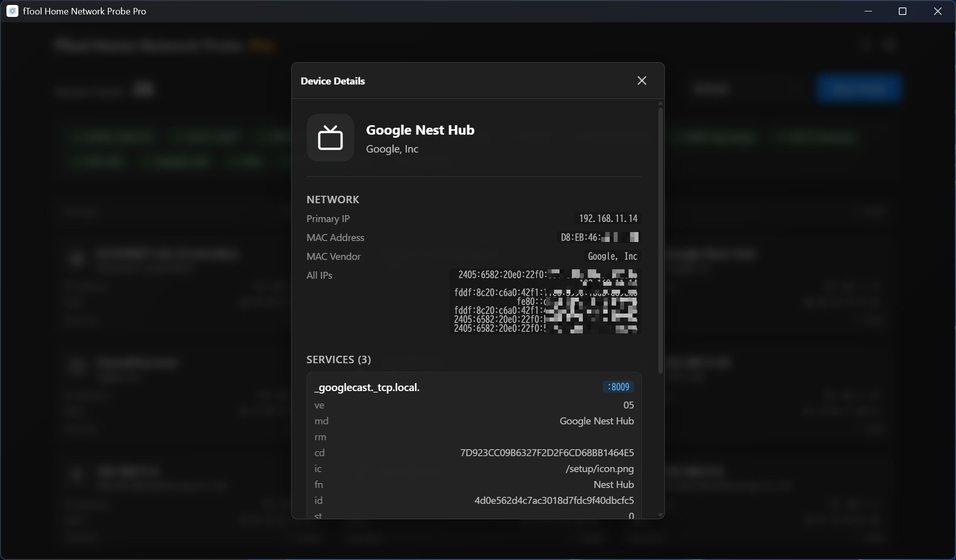
Task: Click the NETWORK section header
Action: click(x=332, y=200)
